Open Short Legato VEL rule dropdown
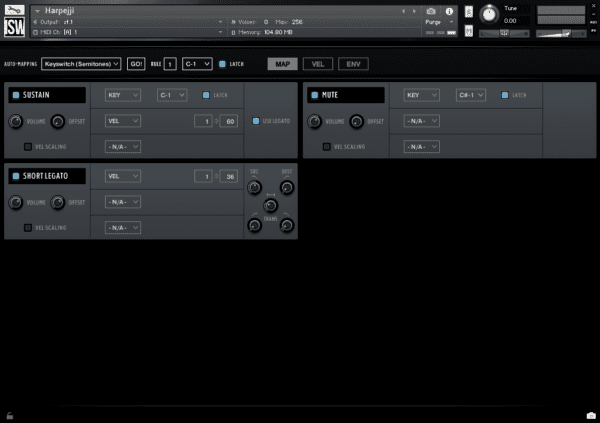Viewport: 600px width, 423px height. click(123, 176)
